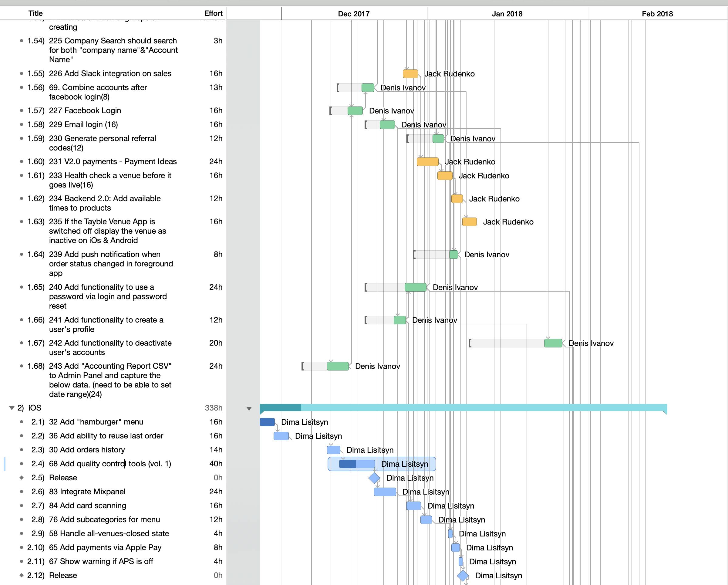This screenshot has width=728, height=585.
Task: Click the Release milestone diamond for task 2.12
Action: [463, 576]
